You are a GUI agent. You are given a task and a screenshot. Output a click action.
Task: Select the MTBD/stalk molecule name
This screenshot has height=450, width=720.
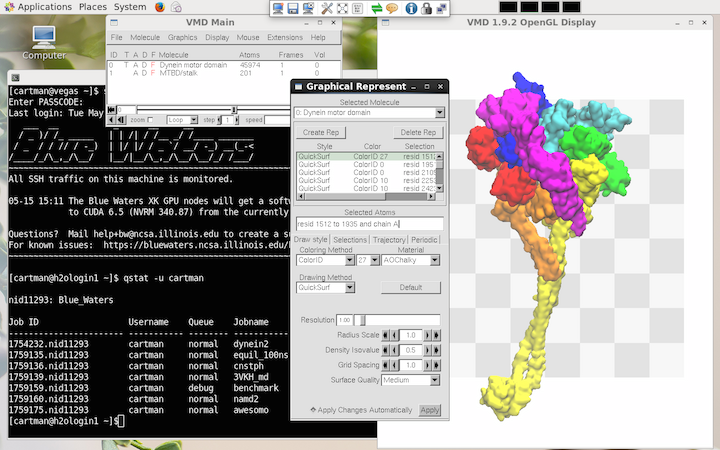click(x=179, y=73)
